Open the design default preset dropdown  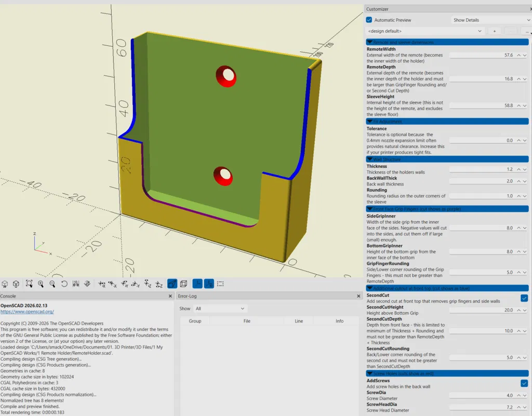(425, 31)
